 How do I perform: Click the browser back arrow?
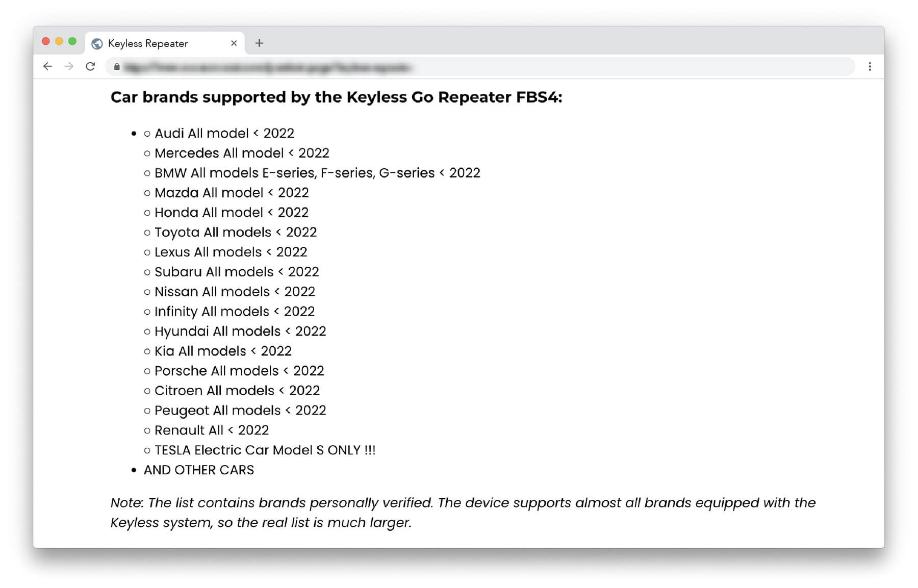[47, 66]
